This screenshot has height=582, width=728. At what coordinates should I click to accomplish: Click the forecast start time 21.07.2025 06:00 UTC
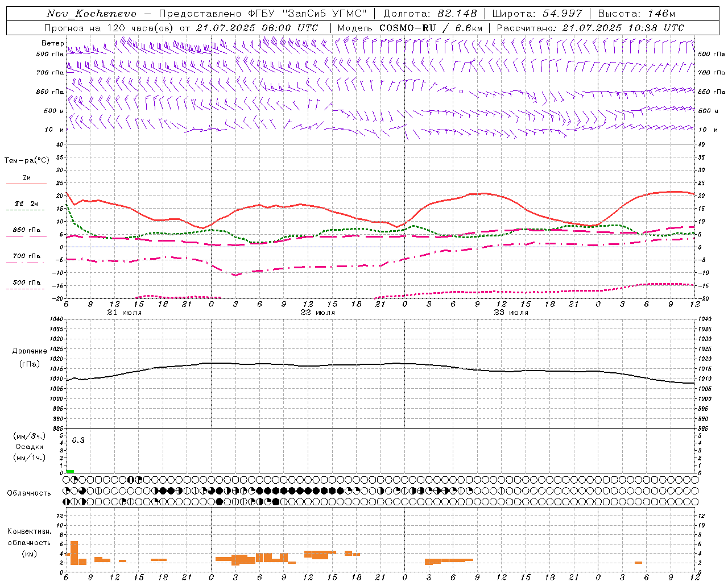(x=257, y=28)
